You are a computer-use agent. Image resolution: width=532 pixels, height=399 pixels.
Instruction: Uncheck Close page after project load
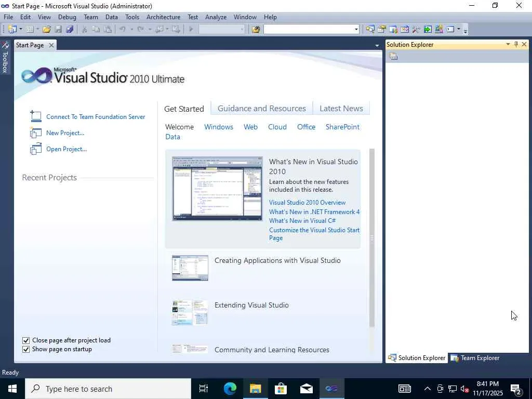pos(26,340)
